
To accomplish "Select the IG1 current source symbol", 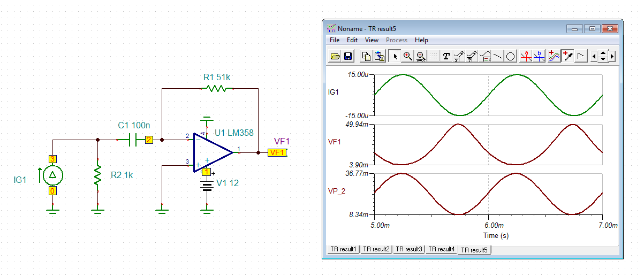I will coord(52,174).
